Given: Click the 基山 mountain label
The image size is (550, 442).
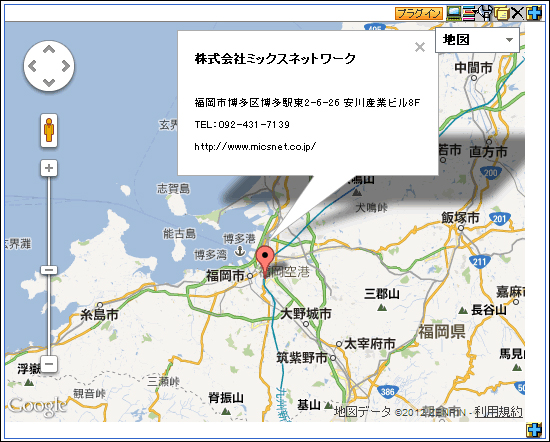Looking at the screenshot, I should pyautogui.click(x=309, y=405).
